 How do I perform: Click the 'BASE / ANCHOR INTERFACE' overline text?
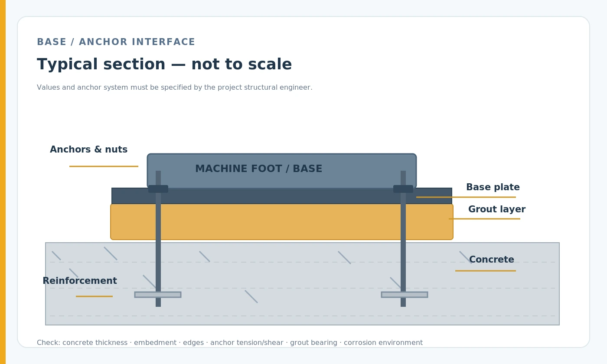116,42
